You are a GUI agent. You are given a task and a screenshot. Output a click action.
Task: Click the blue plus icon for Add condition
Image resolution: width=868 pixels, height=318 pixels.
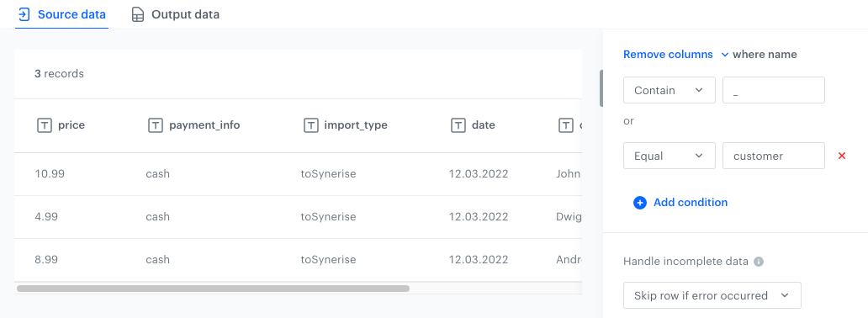click(640, 203)
